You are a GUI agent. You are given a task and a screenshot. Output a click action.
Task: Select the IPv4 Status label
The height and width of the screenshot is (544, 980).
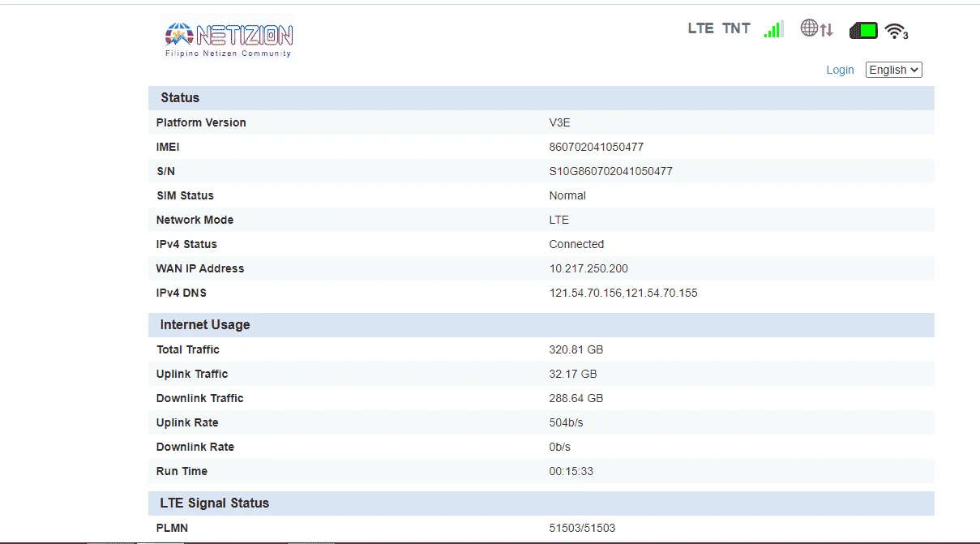(x=186, y=244)
